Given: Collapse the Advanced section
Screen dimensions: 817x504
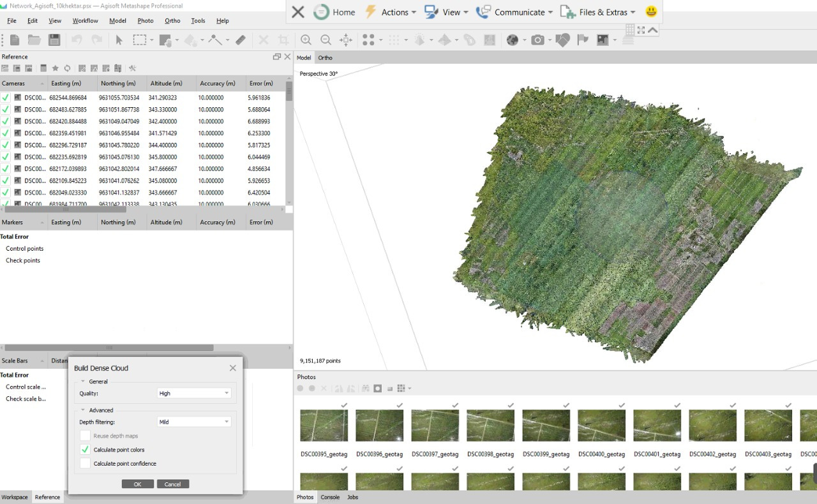Looking at the screenshot, I should (83, 410).
